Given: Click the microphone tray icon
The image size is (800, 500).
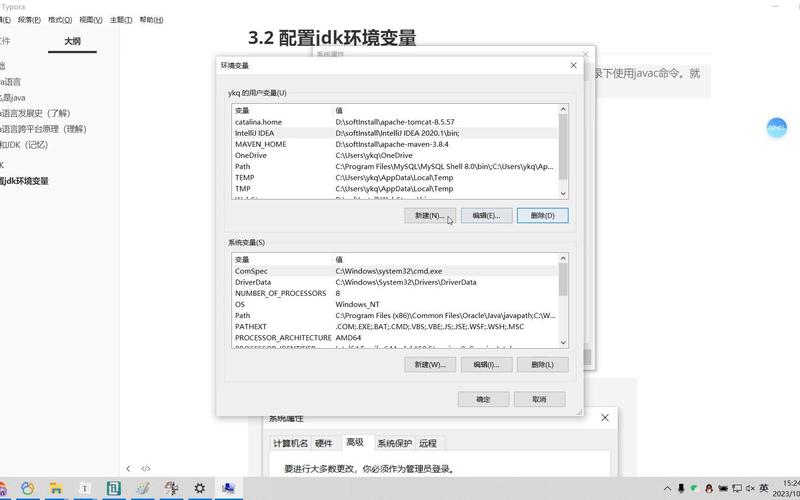Looking at the screenshot, I should (681, 488).
